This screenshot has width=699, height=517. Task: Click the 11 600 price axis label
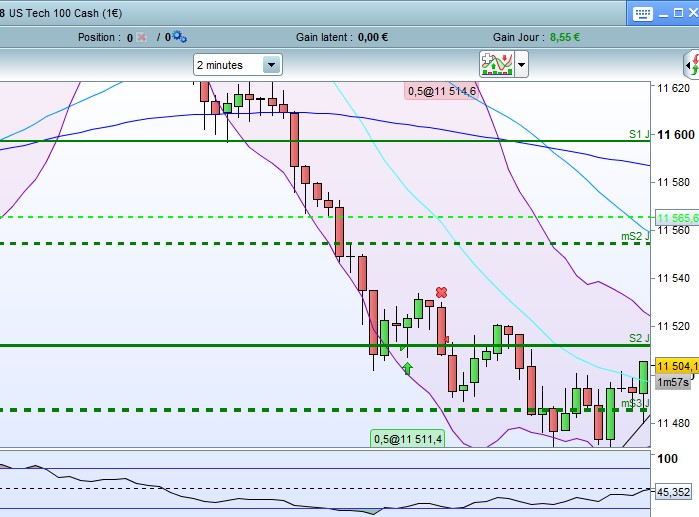tap(676, 135)
